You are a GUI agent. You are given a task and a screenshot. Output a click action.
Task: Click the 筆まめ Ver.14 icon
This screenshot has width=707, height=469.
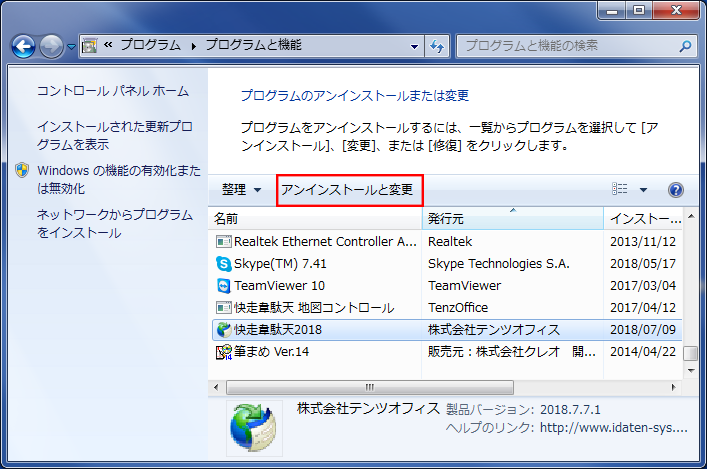pos(224,352)
